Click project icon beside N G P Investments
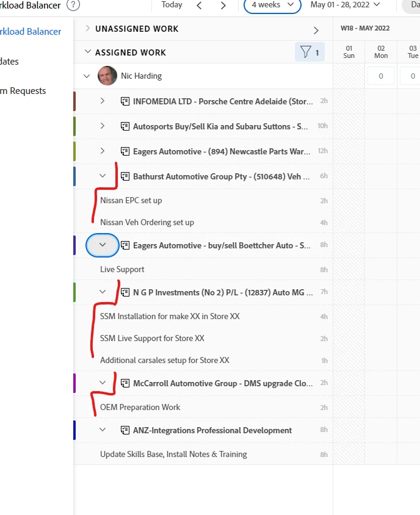 (x=125, y=292)
